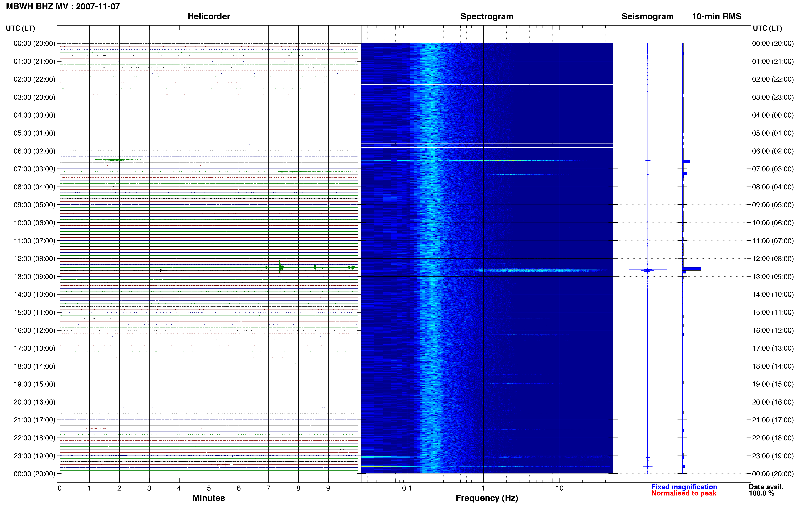This screenshot has height=508, width=812.
Task: Click right axis label '01:00 (21:00)'
Action: tap(773, 62)
